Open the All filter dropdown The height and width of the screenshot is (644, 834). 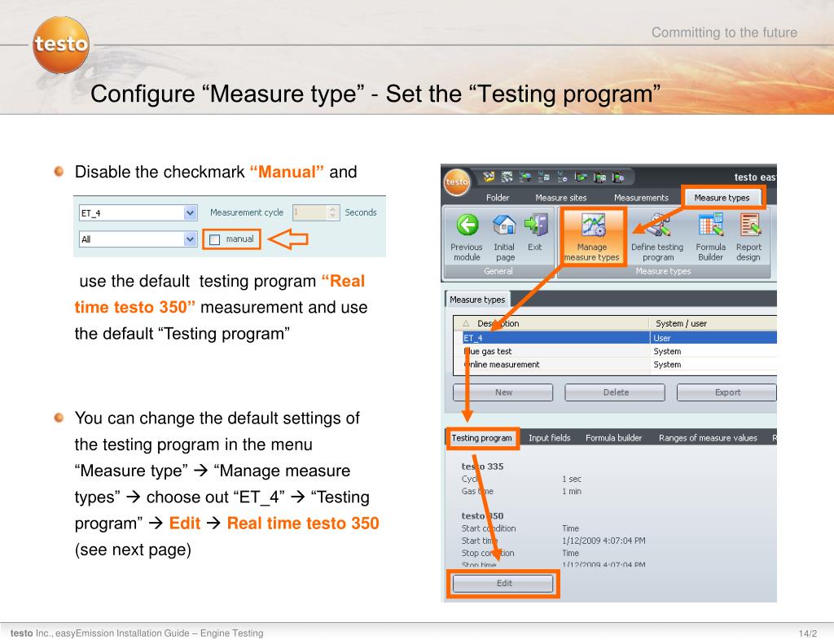pos(190,239)
